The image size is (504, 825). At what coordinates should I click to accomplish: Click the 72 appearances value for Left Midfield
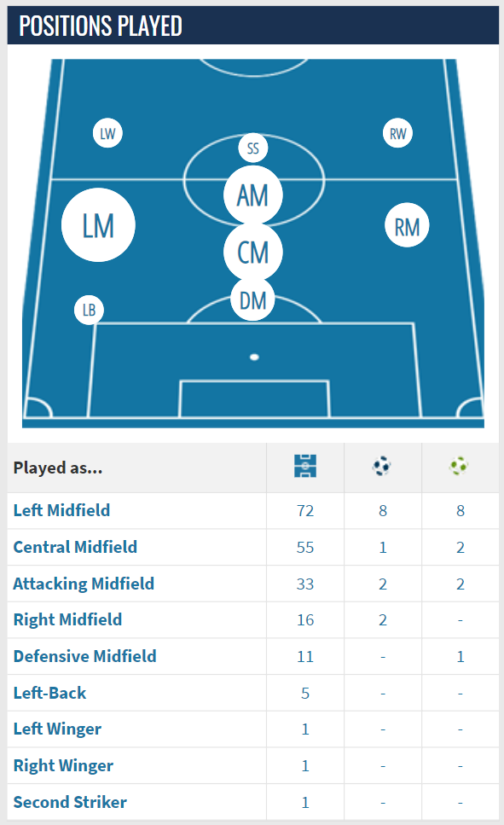305,511
